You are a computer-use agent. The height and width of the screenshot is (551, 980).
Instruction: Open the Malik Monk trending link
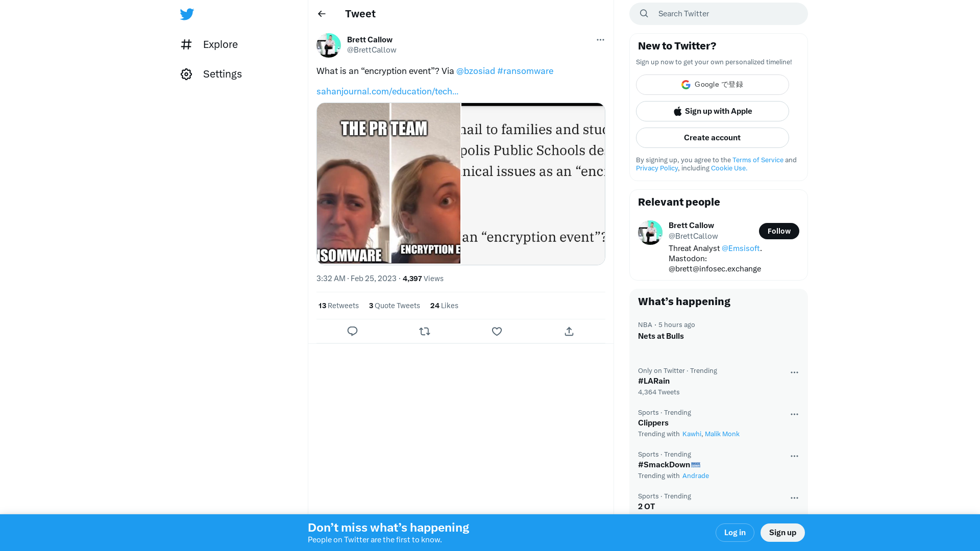[x=722, y=434]
